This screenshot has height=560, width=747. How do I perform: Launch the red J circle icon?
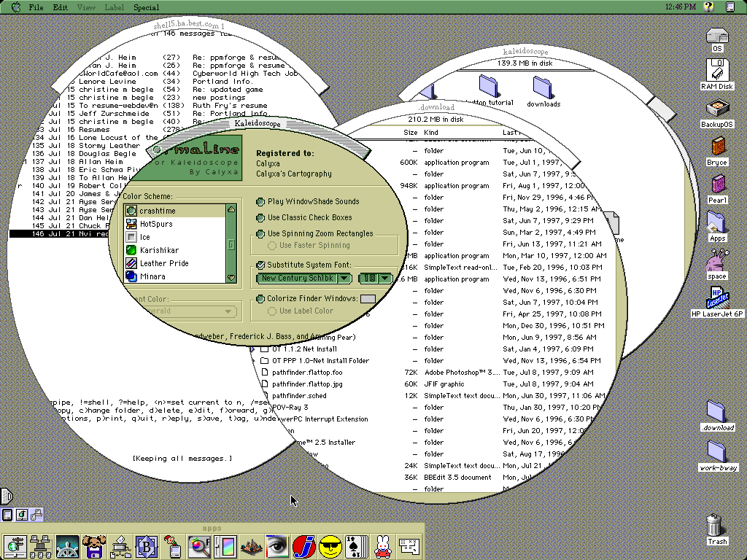[304, 546]
